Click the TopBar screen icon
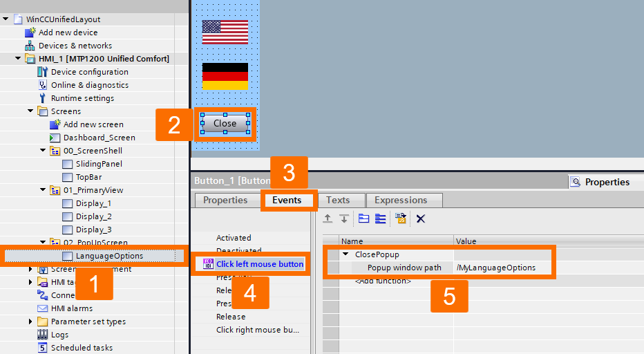This screenshot has height=354, width=644. coord(67,177)
